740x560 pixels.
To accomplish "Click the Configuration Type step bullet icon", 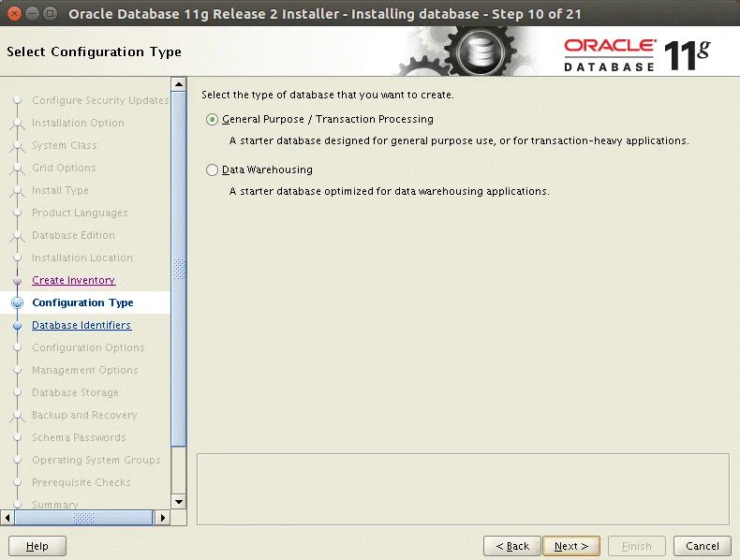I will [x=16, y=303].
